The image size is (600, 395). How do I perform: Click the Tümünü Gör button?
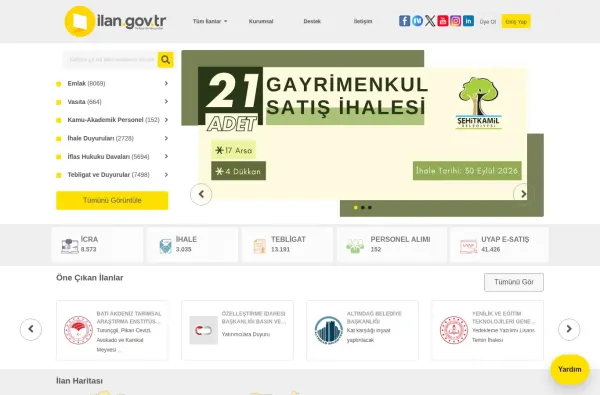[514, 282]
